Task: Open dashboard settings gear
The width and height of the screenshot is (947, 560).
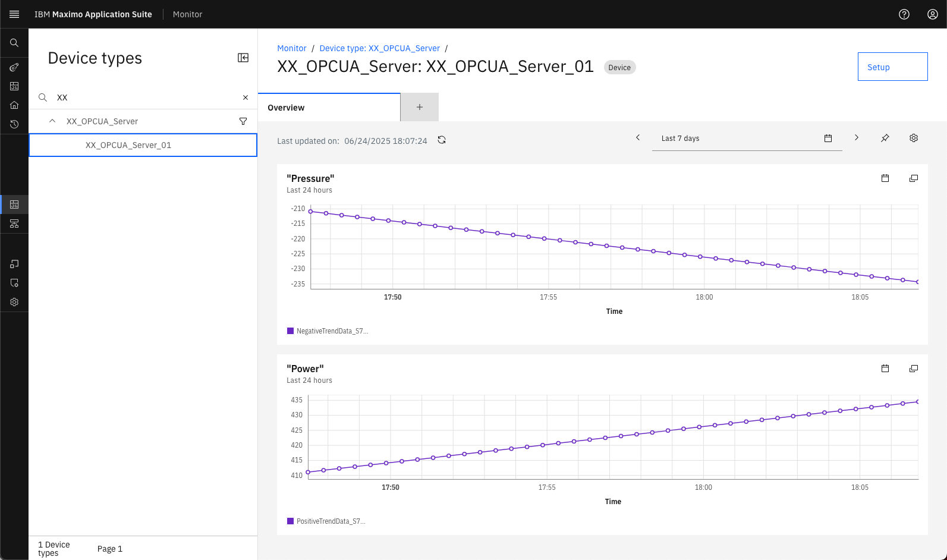Action: pyautogui.click(x=914, y=138)
